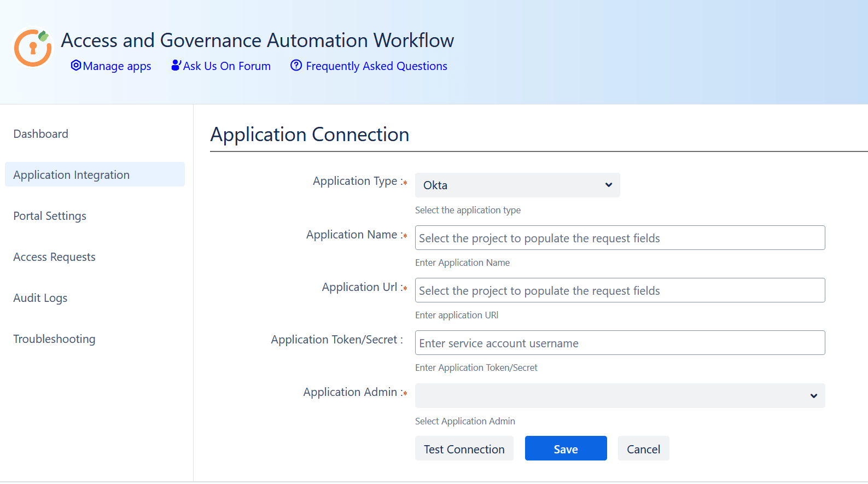
Task: Click 'Select the application type' hint text
Action: coord(468,210)
